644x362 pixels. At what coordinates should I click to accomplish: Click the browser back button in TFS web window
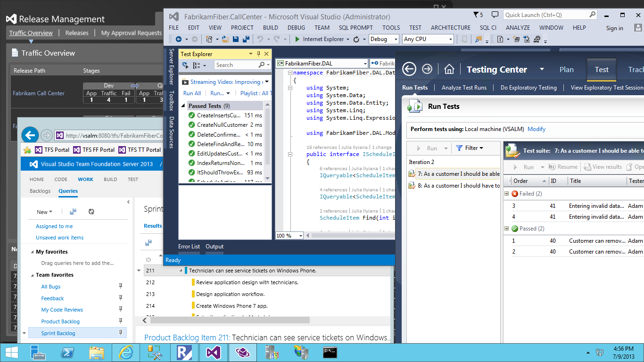point(30,136)
